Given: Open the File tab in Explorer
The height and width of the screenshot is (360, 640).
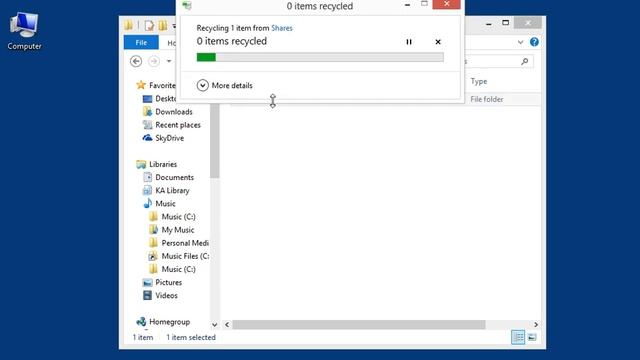Looking at the screenshot, I should click(141, 42).
